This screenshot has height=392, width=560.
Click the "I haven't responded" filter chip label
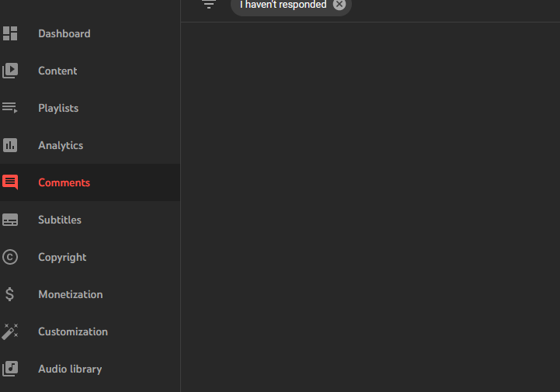tap(283, 5)
